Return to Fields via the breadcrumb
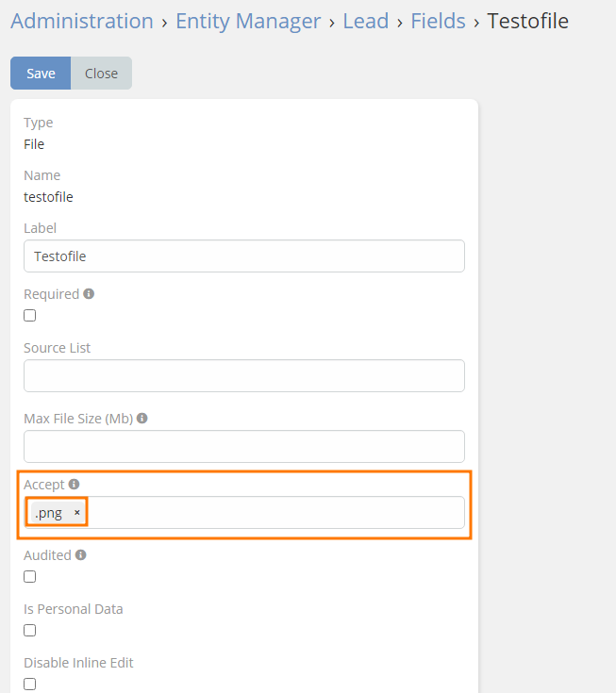The width and height of the screenshot is (616, 693). (x=438, y=21)
